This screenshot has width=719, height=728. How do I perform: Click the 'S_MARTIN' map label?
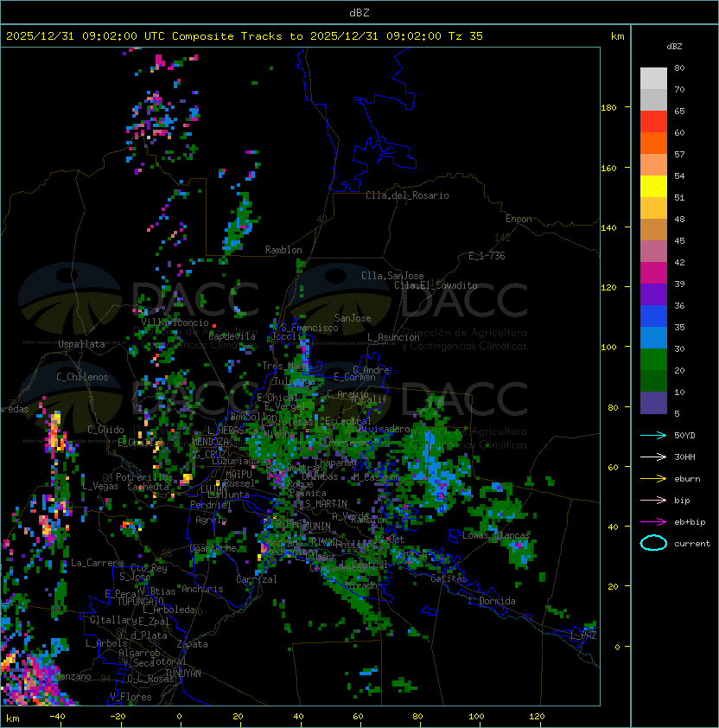click(327, 504)
